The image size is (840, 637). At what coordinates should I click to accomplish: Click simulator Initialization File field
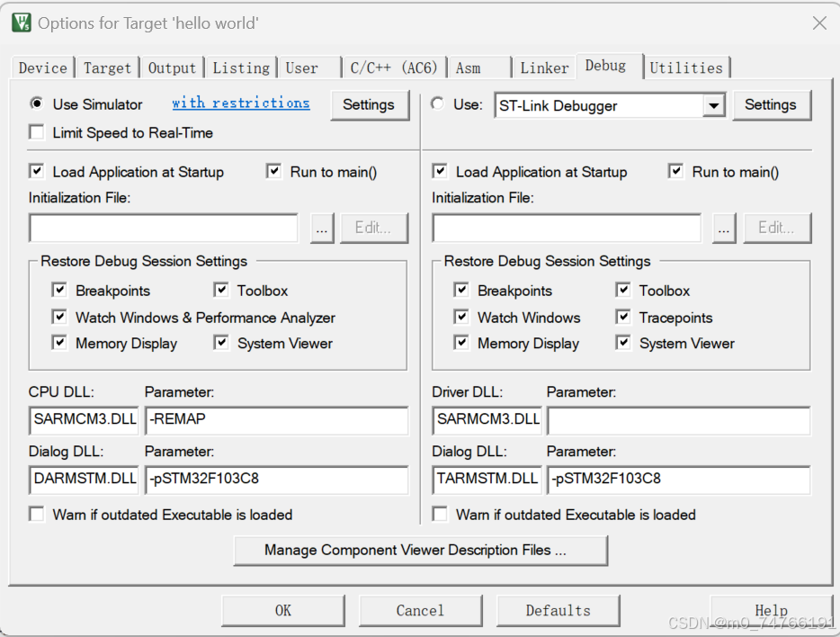[164, 229]
